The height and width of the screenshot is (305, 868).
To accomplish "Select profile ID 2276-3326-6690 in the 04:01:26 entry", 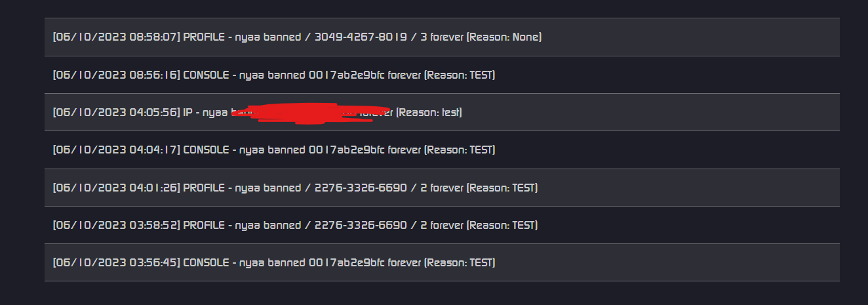I will point(361,188).
